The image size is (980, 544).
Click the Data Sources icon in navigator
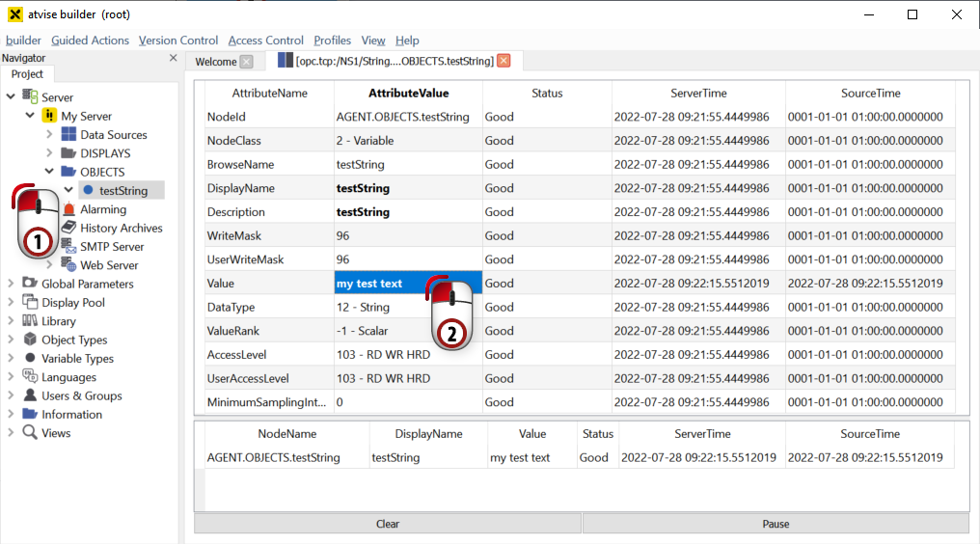pyautogui.click(x=68, y=135)
